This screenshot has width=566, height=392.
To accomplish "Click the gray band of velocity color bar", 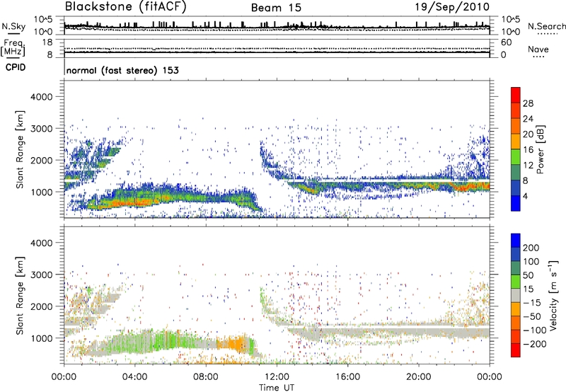I will tap(516, 295).
